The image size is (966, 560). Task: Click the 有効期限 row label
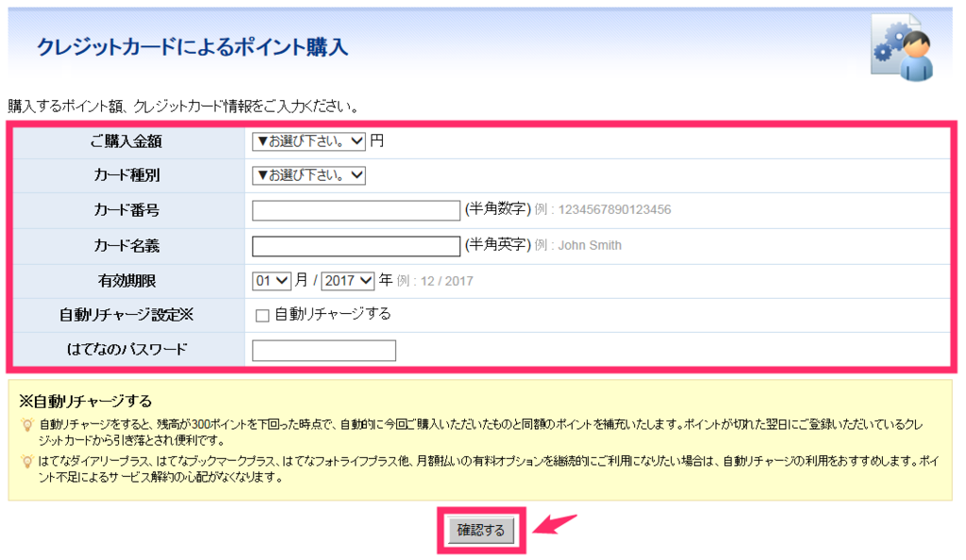126,281
